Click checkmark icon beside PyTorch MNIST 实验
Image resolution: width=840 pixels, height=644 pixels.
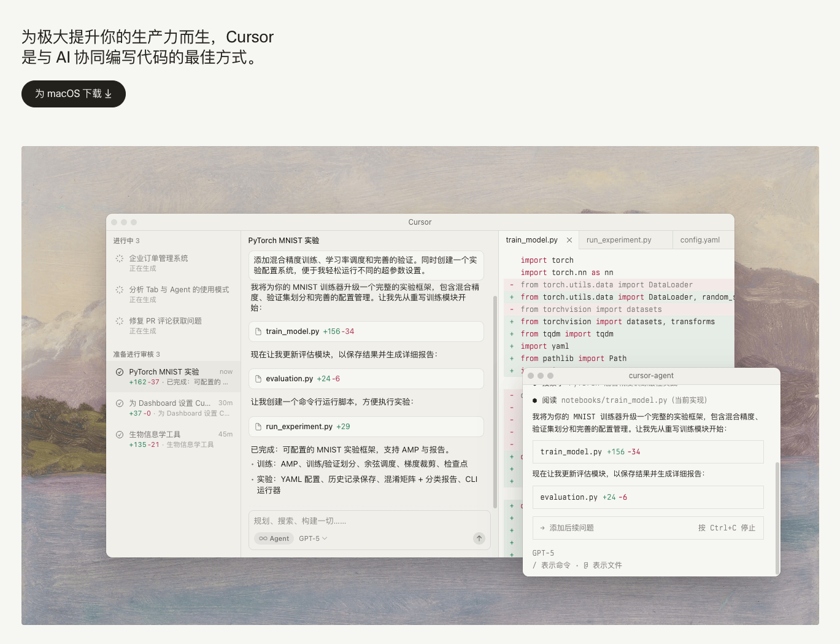[x=120, y=372]
